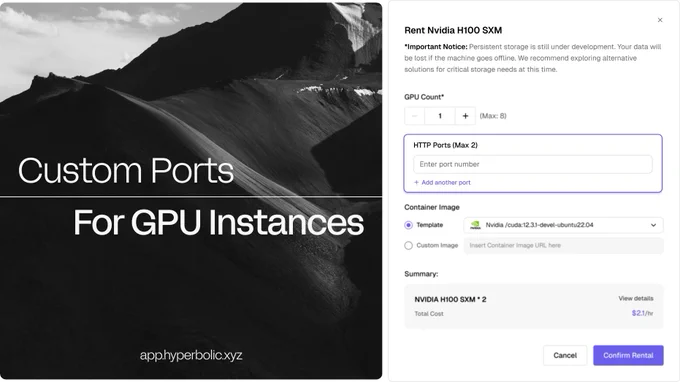Click NVIDIA H100 SXM * 2 summary text
This screenshot has height=382, width=680.
coord(450,299)
